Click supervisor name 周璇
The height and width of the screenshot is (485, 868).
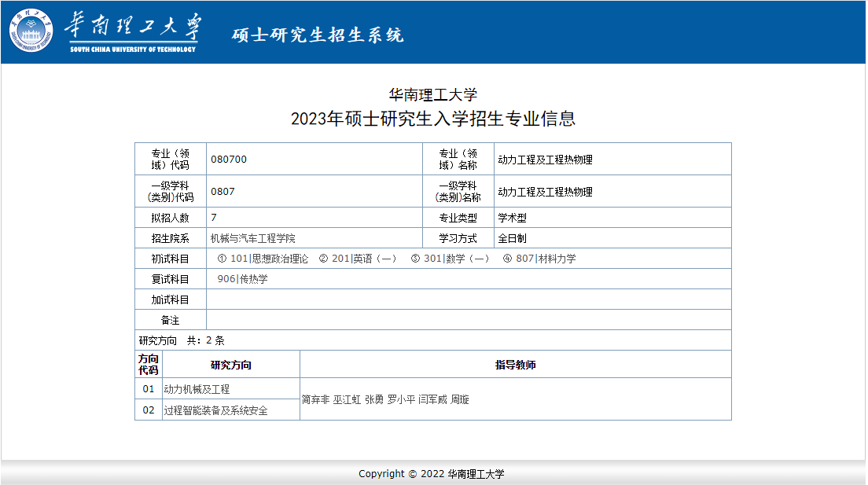[x=460, y=399]
